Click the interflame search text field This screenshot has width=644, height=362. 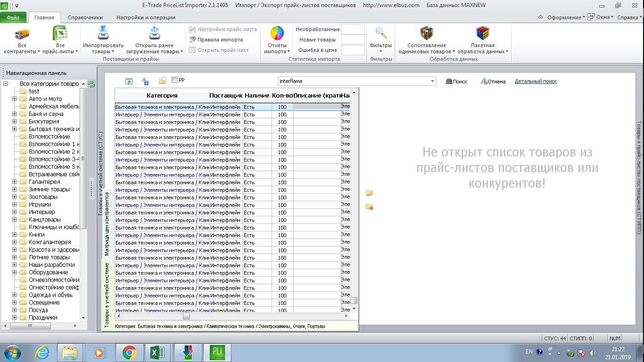click(x=354, y=81)
